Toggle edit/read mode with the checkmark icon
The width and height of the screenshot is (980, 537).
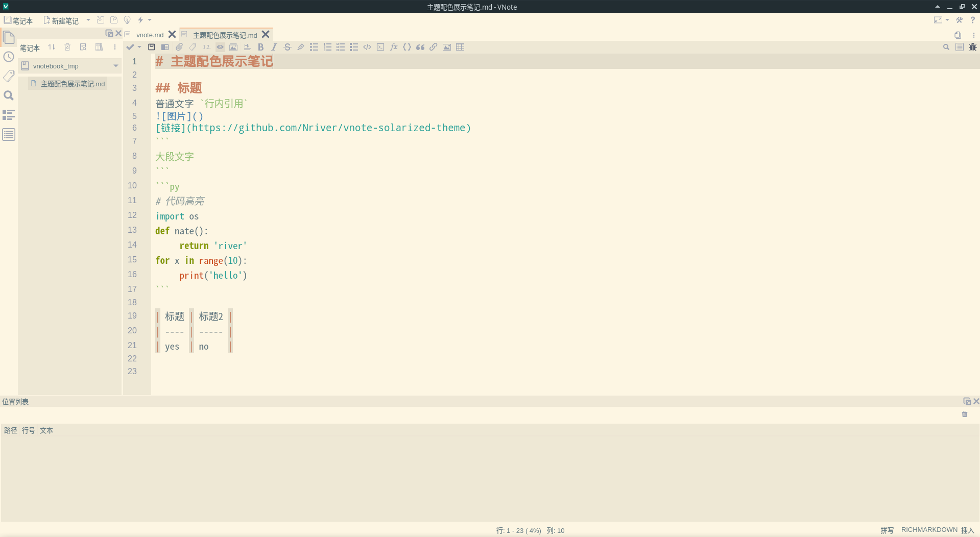pyautogui.click(x=130, y=47)
